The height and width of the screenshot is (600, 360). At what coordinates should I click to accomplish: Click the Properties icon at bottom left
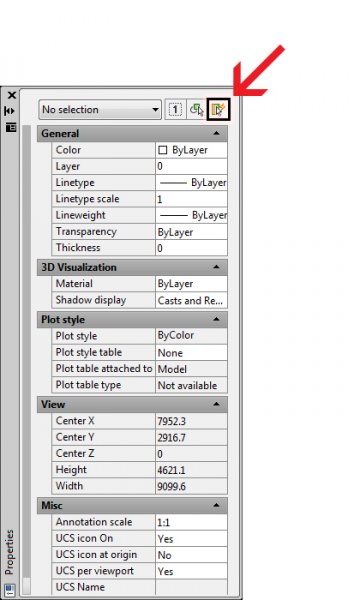click(9, 590)
